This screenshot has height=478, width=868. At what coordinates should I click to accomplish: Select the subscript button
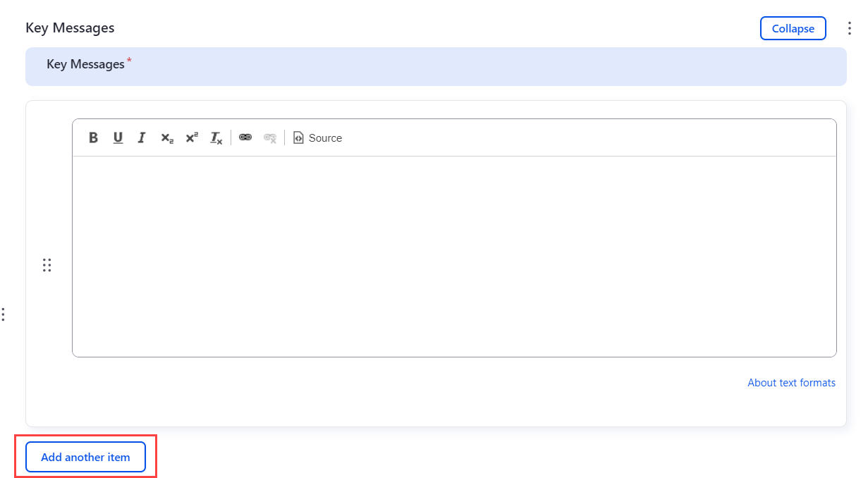tap(166, 138)
